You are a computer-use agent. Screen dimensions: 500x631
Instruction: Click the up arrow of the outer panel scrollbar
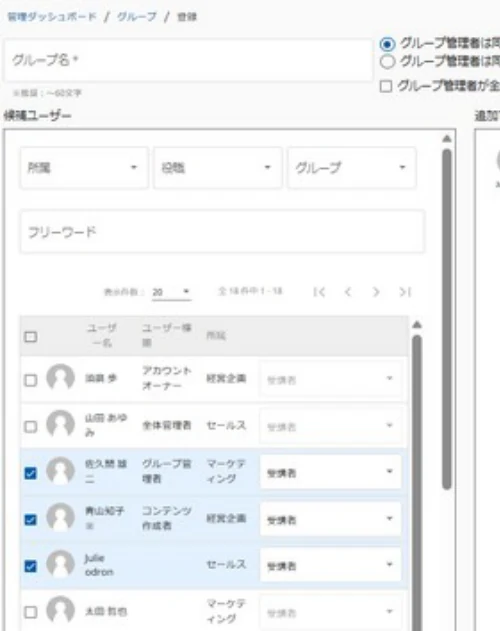coord(446,139)
